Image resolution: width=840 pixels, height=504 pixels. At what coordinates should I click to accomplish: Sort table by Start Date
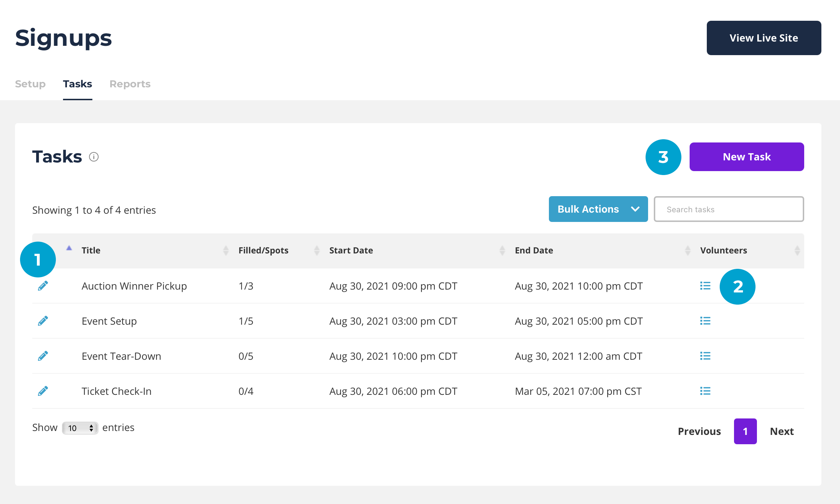point(351,251)
